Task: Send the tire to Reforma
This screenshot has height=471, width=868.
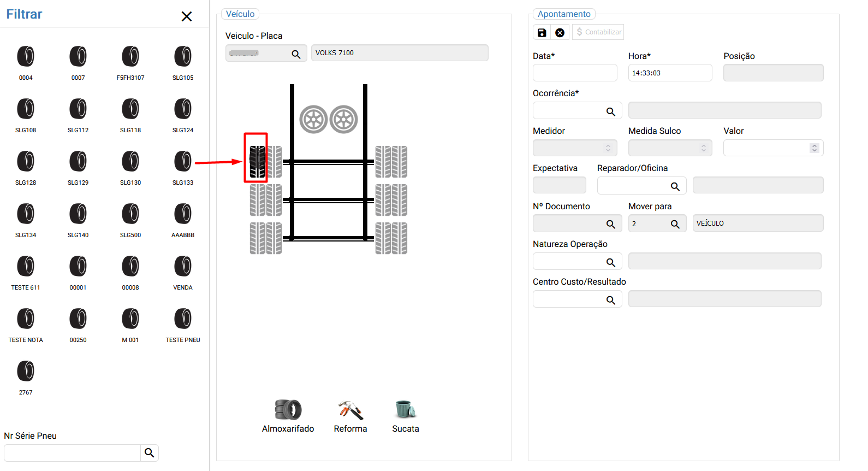Action: pyautogui.click(x=350, y=410)
